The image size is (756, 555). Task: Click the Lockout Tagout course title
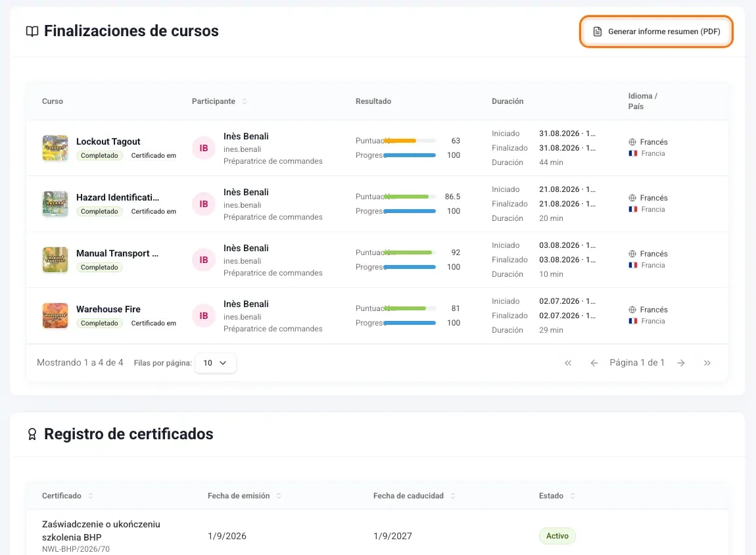108,141
